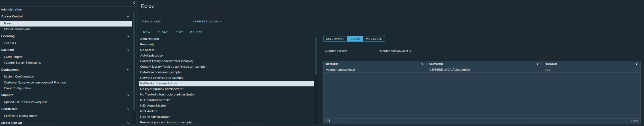644x126 pixels.
Task: Open the Defined In column filter
Action: pyautogui.click(x=422, y=64)
